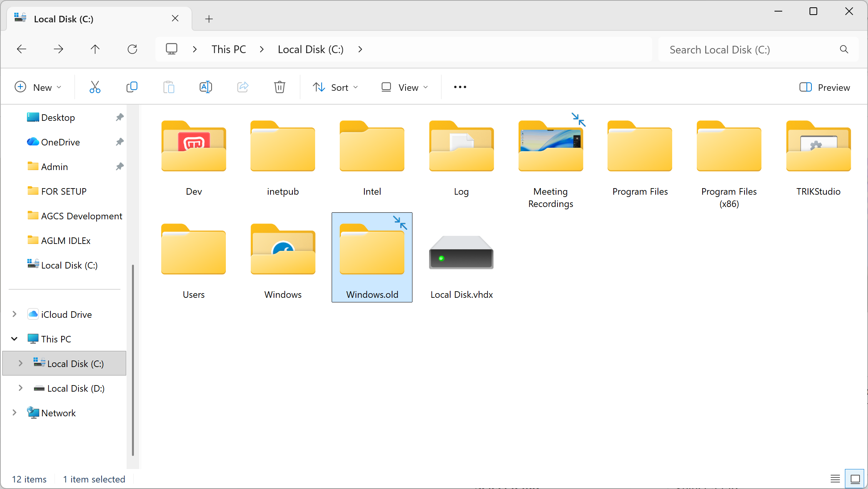Viewport: 868px width, 489px height.
Task: Copy the selected item to clipboard
Action: pyautogui.click(x=132, y=87)
